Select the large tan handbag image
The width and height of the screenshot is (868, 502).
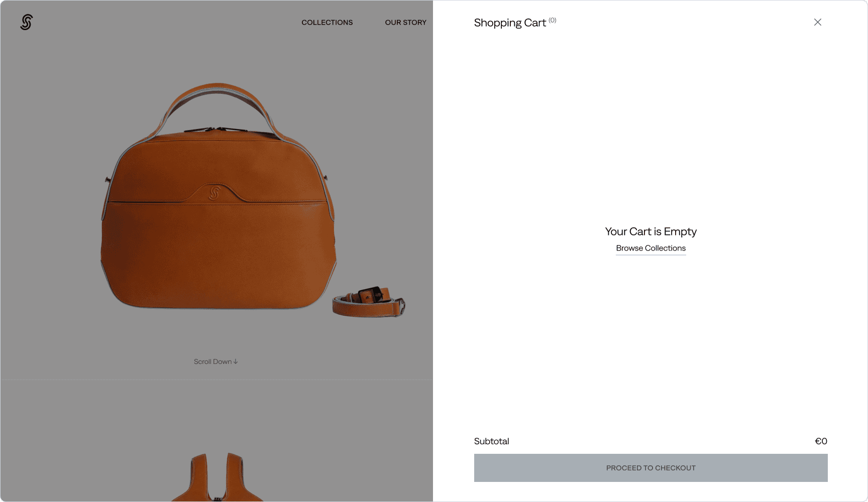218,196
